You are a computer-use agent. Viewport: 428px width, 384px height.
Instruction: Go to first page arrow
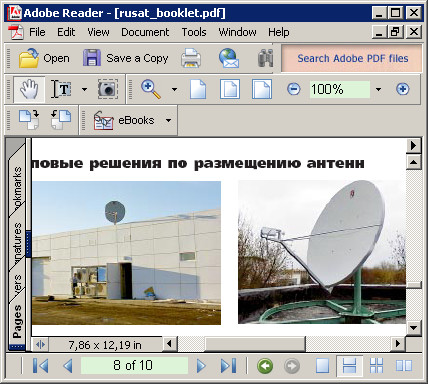(40, 366)
